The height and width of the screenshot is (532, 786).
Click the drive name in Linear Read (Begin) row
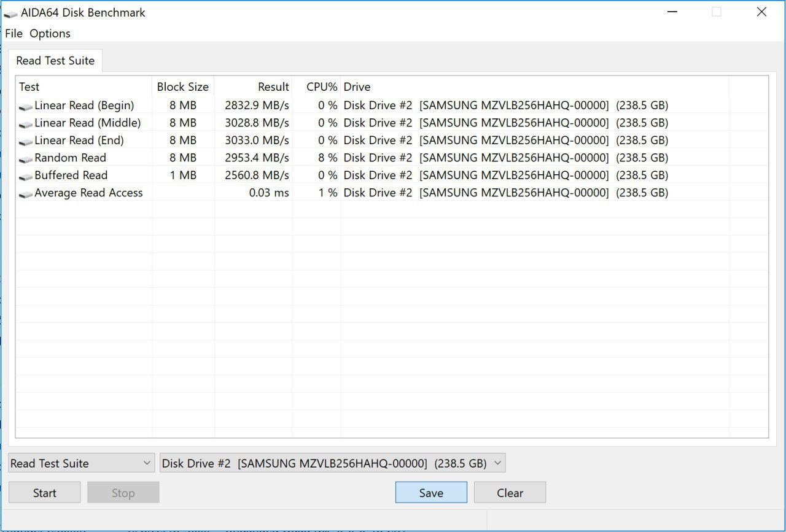(x=506, y=105)
